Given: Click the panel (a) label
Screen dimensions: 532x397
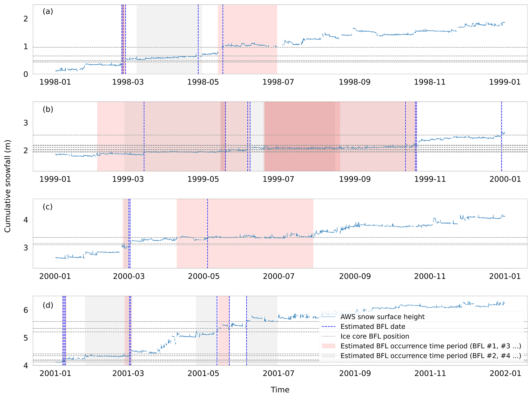Looking at the screenshot, I should [48, 12].
